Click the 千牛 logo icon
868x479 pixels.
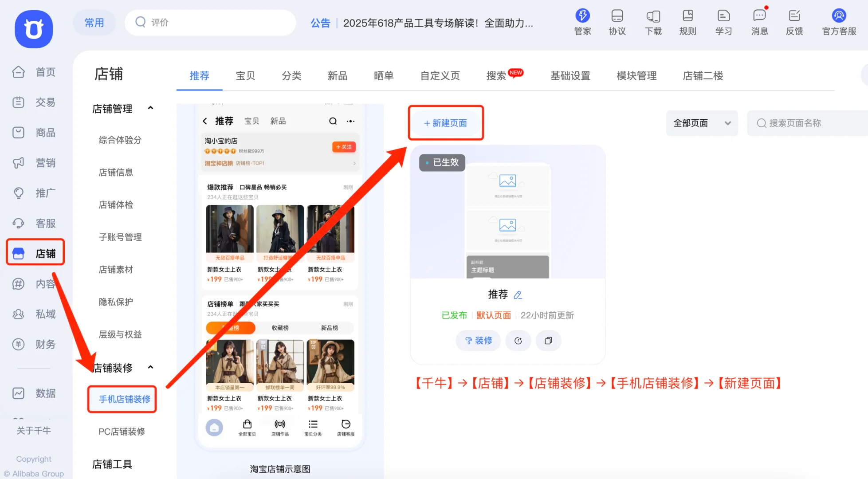tap(34, 29)
